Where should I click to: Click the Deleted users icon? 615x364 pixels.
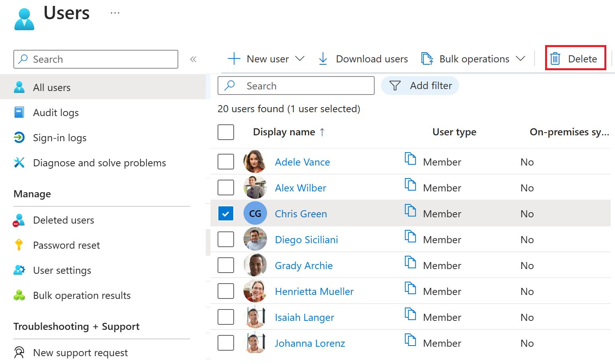[19, 220]
